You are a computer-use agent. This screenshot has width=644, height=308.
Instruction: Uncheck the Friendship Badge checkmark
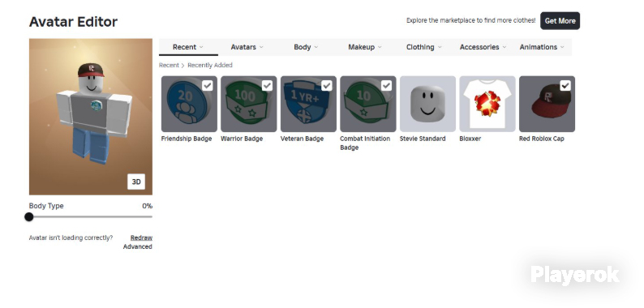pos(208,85)
